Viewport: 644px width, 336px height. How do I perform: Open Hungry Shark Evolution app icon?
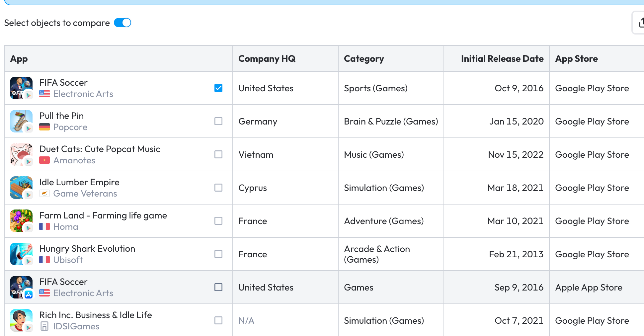(x=21, y=254)
